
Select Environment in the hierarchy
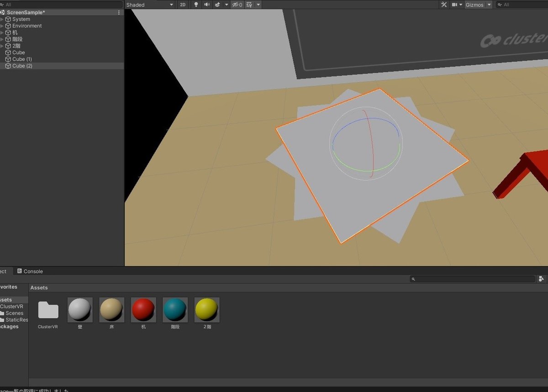pyautogui.click(x=27, y=26)
